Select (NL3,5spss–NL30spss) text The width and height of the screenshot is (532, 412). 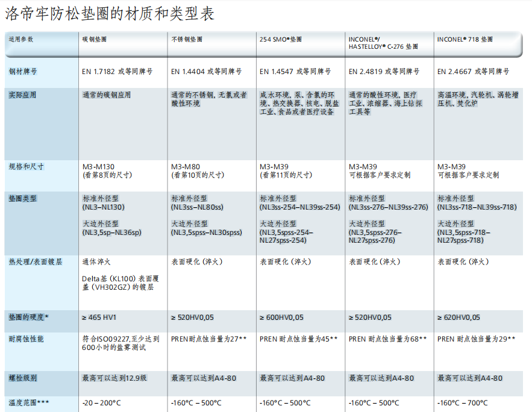coord(207,233)
